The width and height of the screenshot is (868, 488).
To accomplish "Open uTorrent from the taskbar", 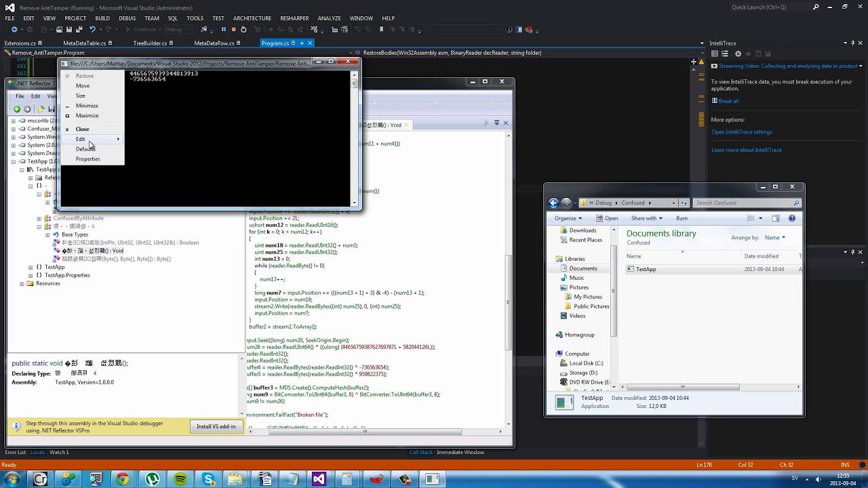I will pos(152,479).
